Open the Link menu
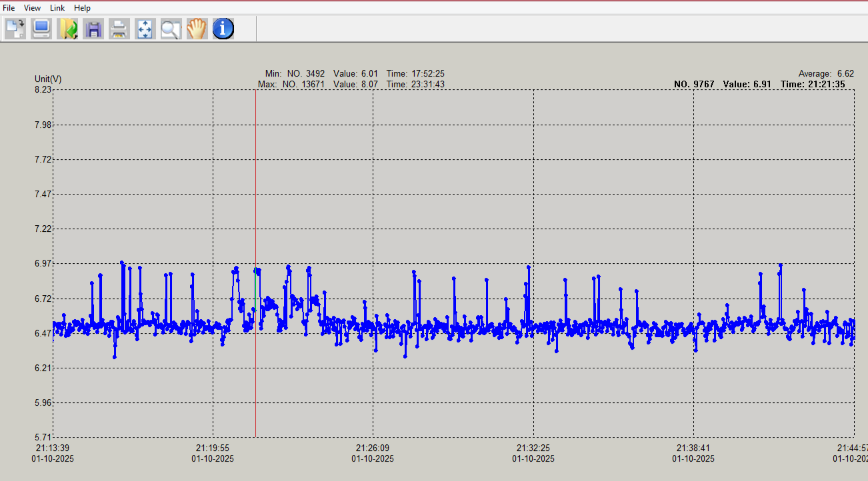Screen dimensions: 868x481 pyautogui.click(x=57, y=8)
